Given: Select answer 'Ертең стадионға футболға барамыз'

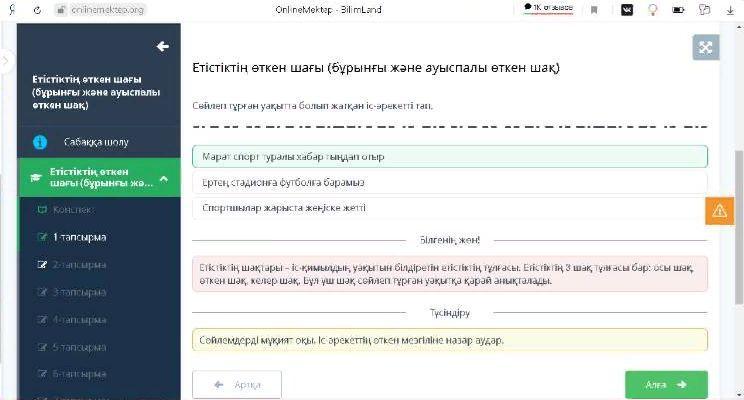Looking at the screenshot, I should pos(449,182).
